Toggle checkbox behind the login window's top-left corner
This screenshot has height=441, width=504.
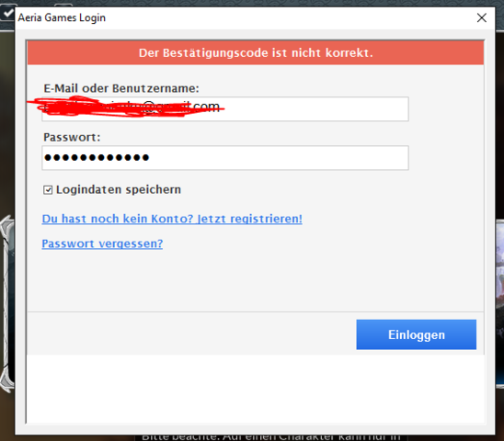[x=7, y=13]
